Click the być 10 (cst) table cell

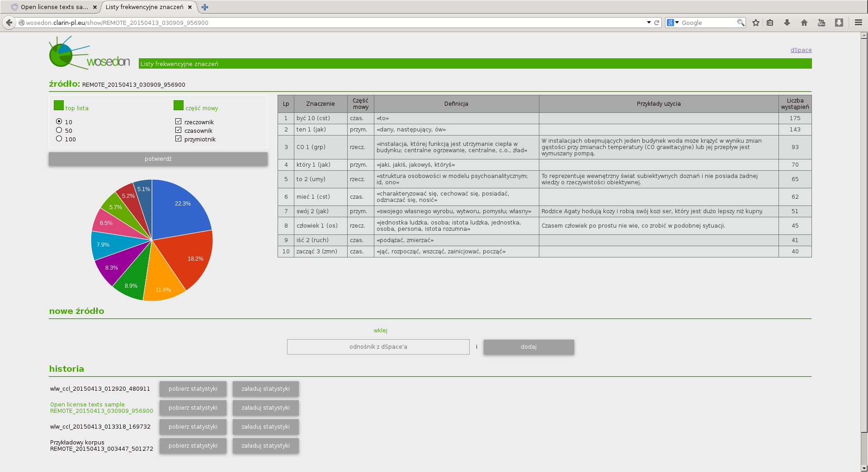pyautogui.click(x=321, y=118)
